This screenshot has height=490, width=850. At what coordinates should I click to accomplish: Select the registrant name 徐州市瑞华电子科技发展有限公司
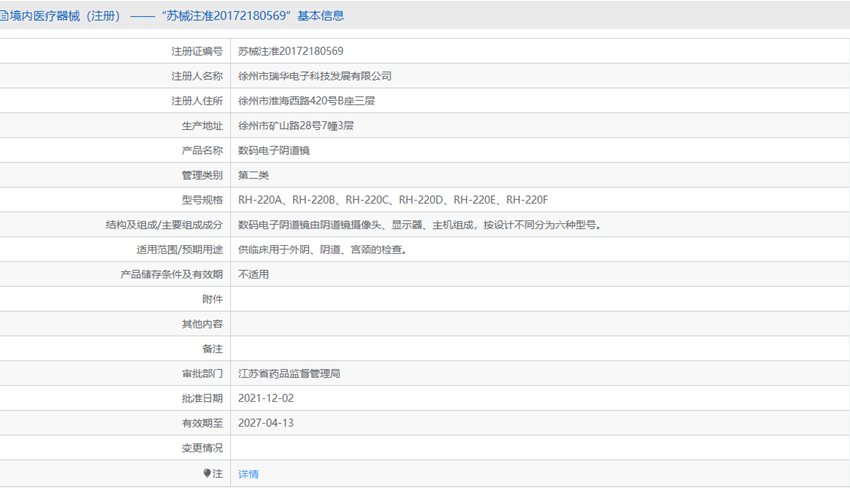[315, 76]
